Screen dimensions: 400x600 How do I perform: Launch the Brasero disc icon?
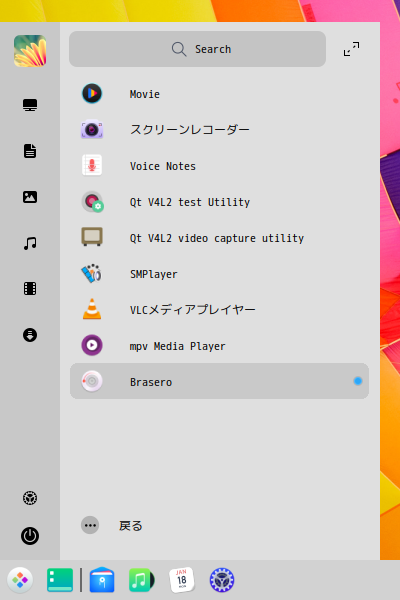tap(92, 381)
